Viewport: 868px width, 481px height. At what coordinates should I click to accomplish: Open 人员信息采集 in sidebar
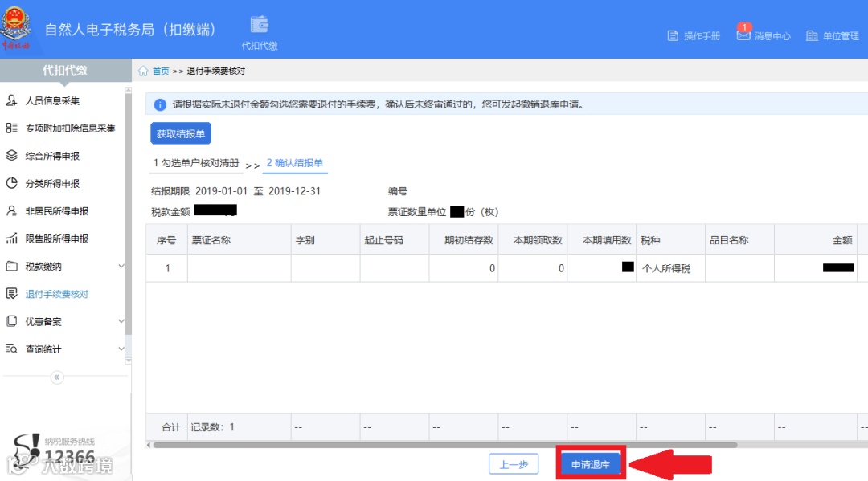[52, 100]
